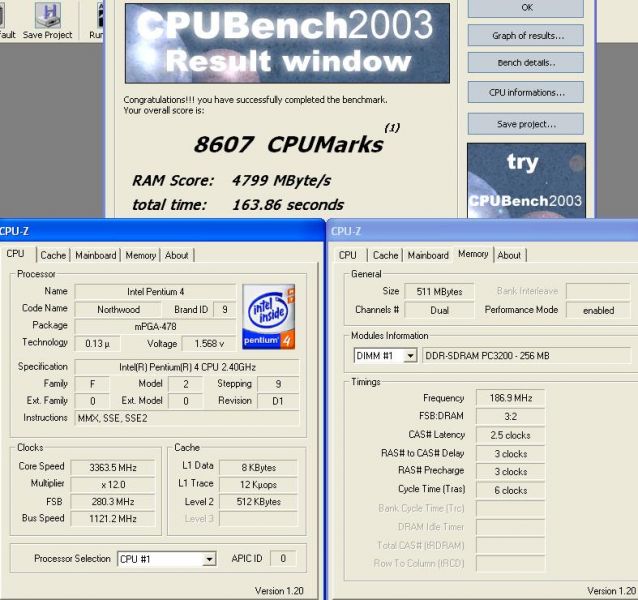Click the CPUBench2003 Result window banner
Screen dimensions: 638x600
pos(287,44)
